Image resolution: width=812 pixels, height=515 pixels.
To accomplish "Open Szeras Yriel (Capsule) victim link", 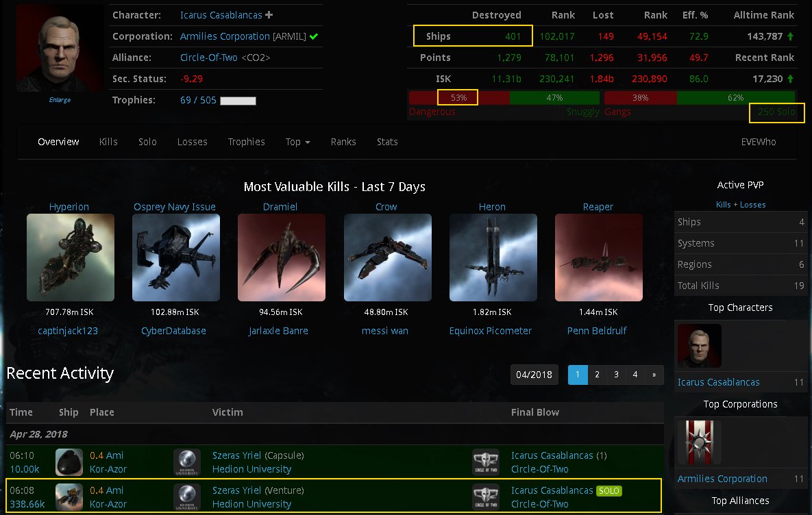I will pyautogui.click(x=236, y=455).
